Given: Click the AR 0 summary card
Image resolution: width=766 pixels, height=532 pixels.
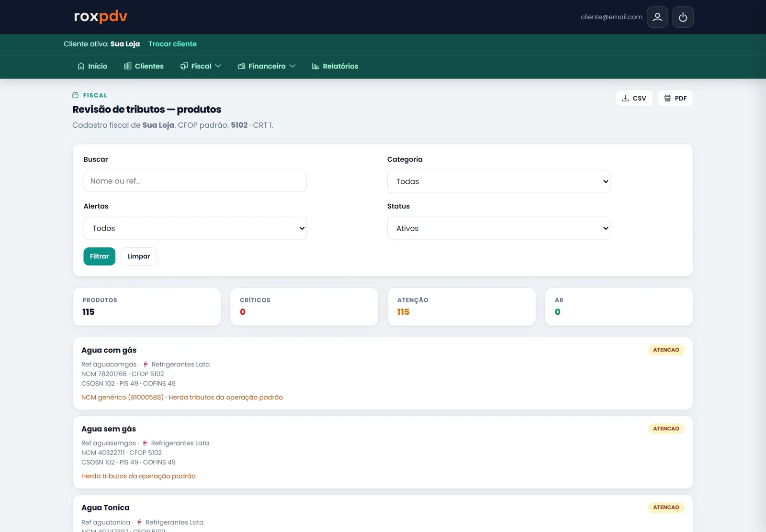Looking at the screenshot, I should 619,307.
